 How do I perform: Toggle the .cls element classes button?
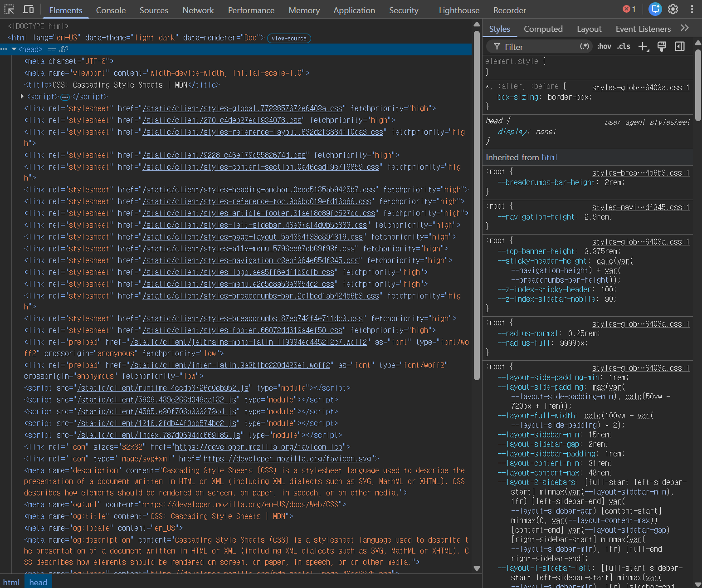[x=624, y=46]
